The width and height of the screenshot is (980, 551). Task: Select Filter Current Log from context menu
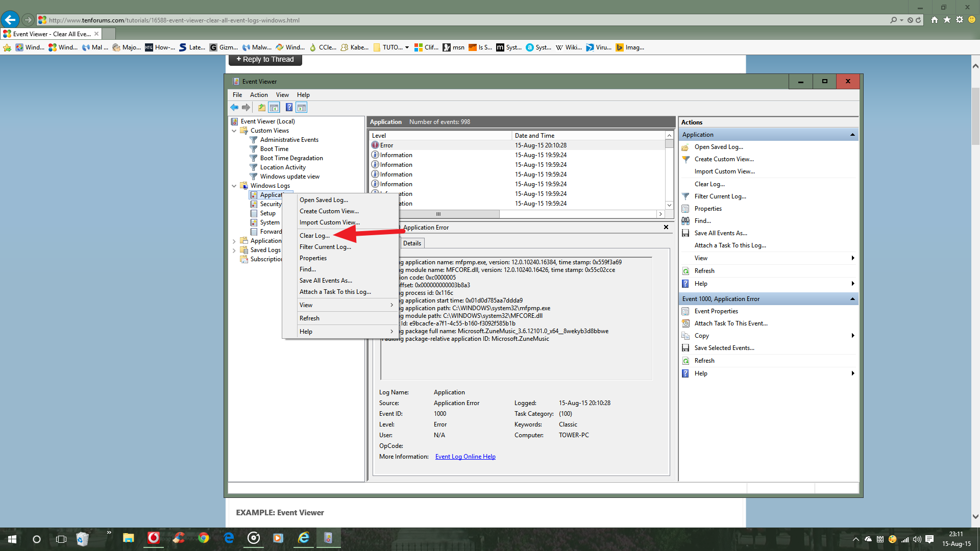[x=325, y=246]
